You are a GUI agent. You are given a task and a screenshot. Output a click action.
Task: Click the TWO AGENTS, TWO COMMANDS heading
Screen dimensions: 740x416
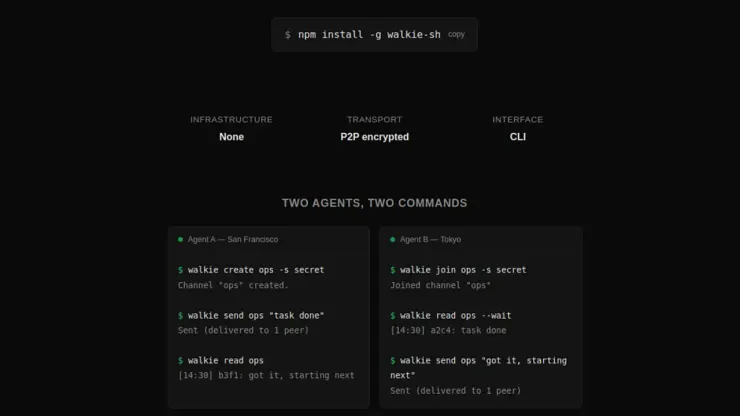(x=374, y=203)
